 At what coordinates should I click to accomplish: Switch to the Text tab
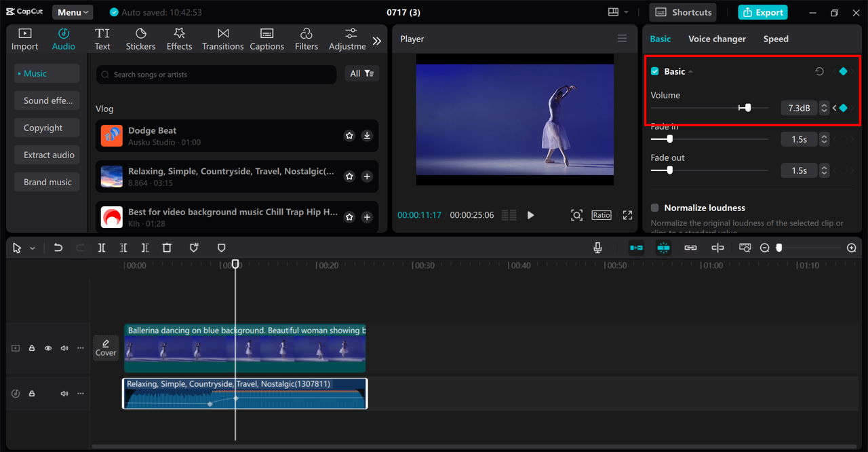(x=102, y=39)
